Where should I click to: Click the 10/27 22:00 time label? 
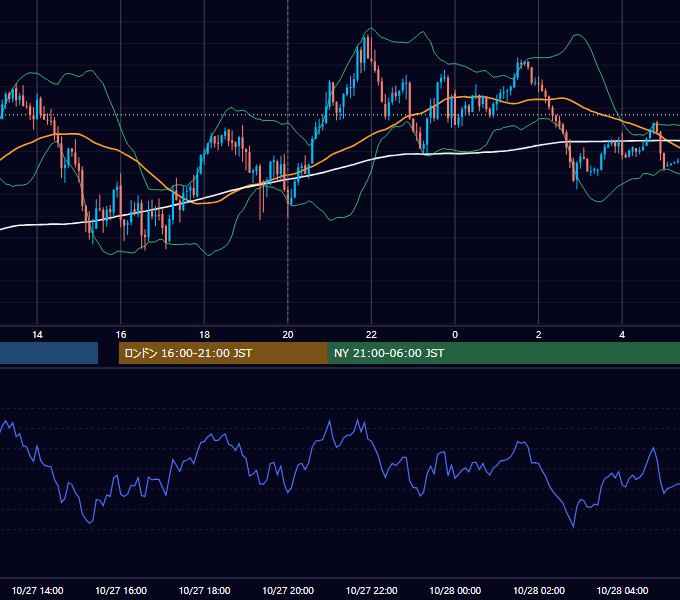click(x=372, y=590)
